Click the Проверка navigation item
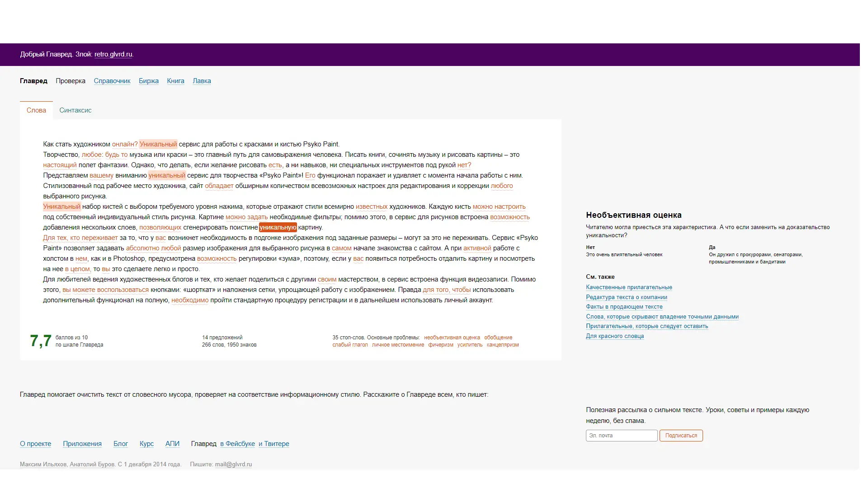 coord(71,81)
